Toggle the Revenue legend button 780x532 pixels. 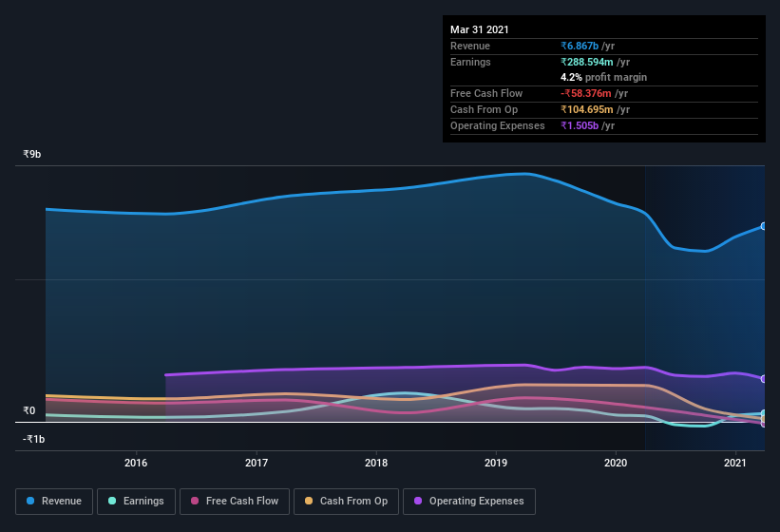pyautogui.click(x=54, y=502)
